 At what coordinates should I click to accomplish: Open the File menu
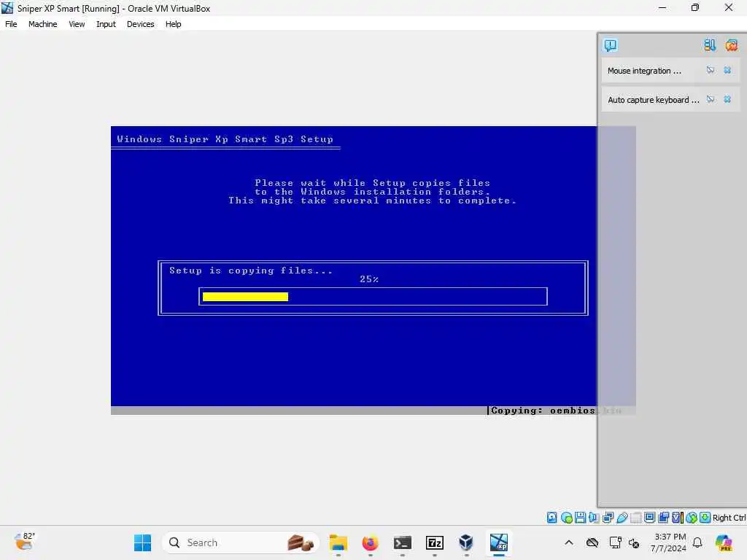pos(11,24)
